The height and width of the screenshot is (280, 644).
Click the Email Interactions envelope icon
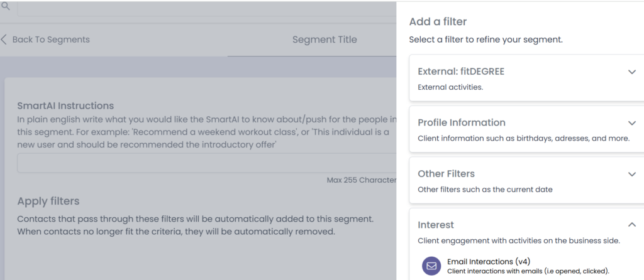pyautogui.click(x=431, y=266)
